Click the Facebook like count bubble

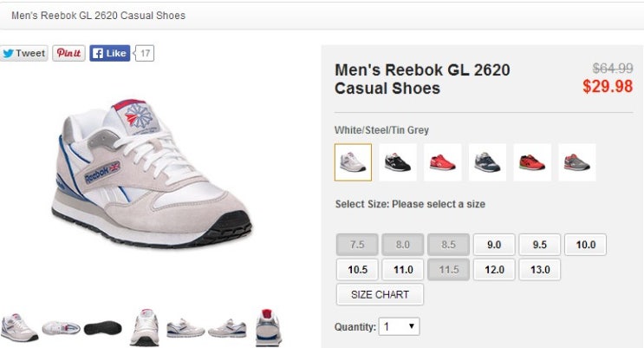[x=146, y=53]
